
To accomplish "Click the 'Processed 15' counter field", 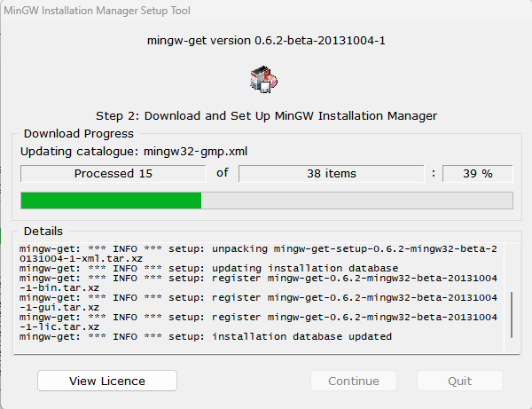I will (113, 173).
